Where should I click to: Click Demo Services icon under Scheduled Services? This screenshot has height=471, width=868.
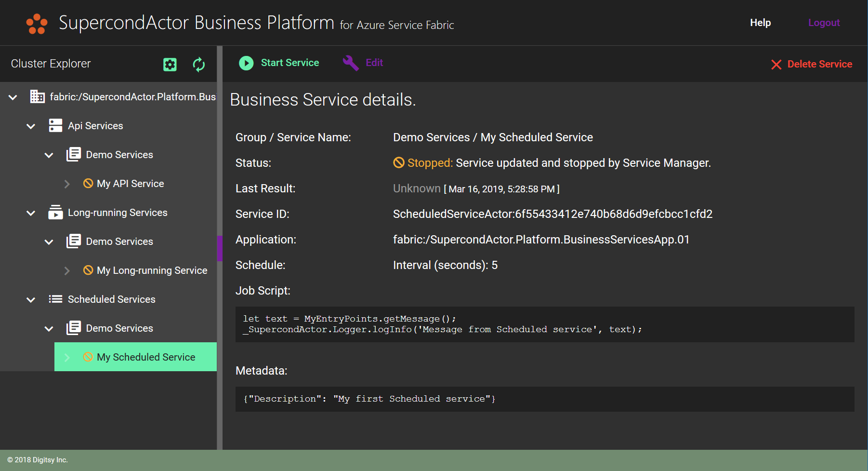(x=74, y=328)
